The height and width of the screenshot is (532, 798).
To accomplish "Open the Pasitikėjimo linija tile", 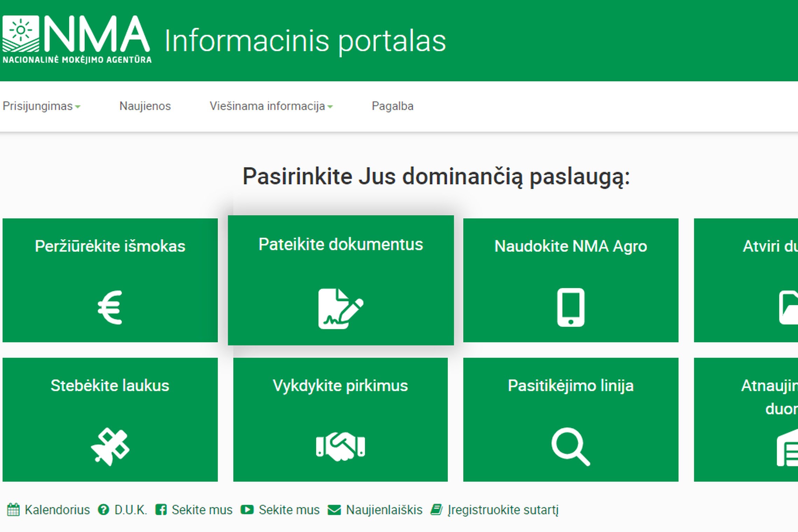I will click(x=570, y=419).
